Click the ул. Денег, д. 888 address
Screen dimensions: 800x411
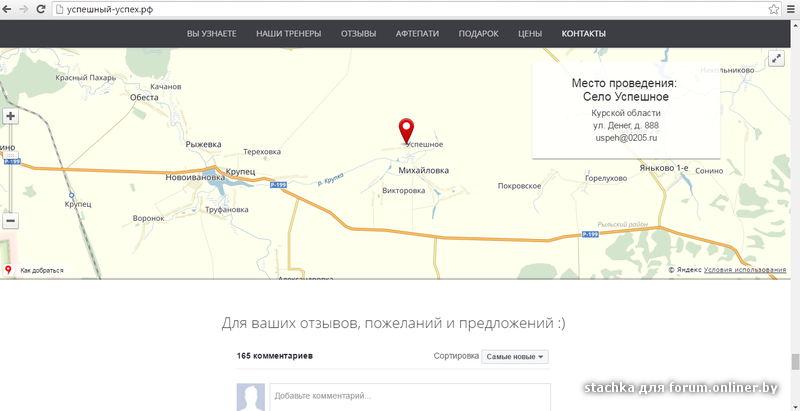626,125
